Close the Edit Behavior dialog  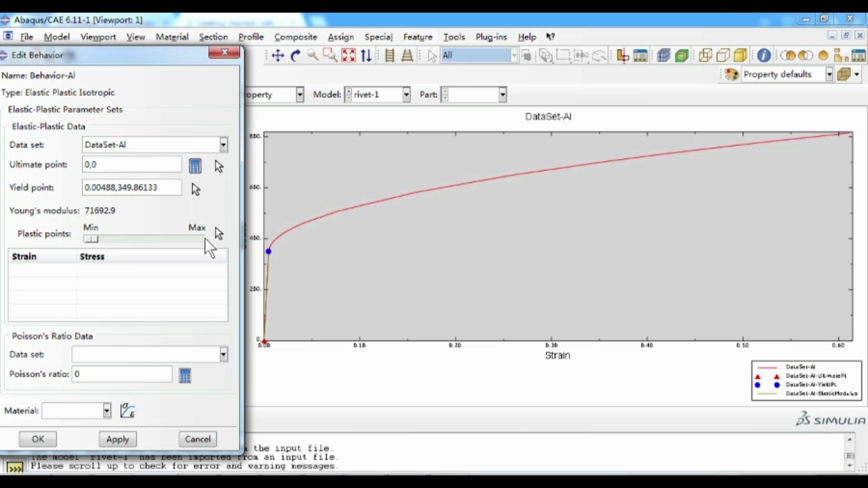click(x=224, y=52)
